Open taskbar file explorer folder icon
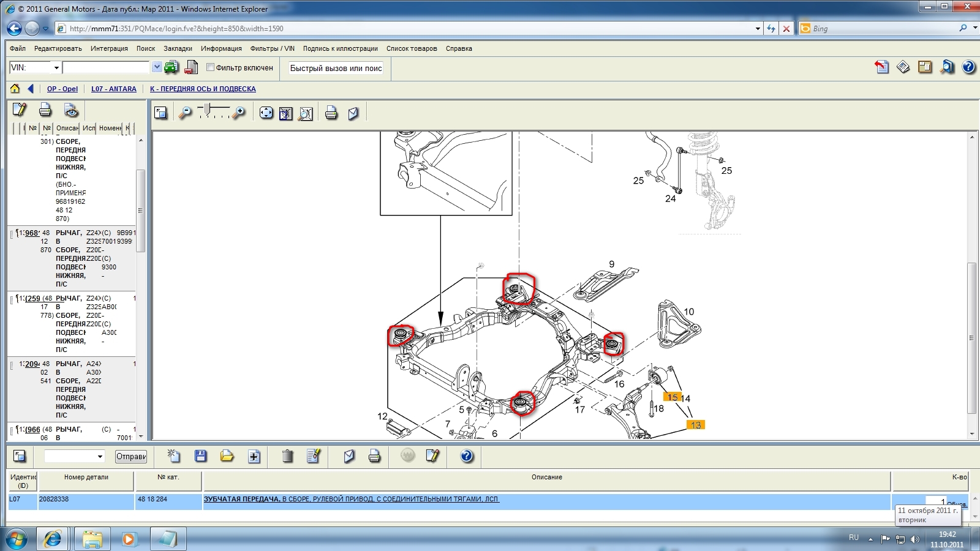 point(92,539)
